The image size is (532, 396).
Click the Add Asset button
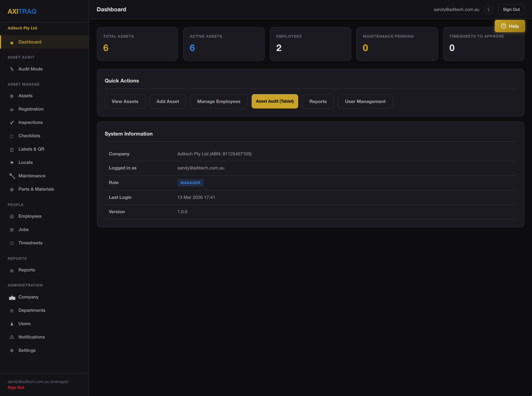168,101
